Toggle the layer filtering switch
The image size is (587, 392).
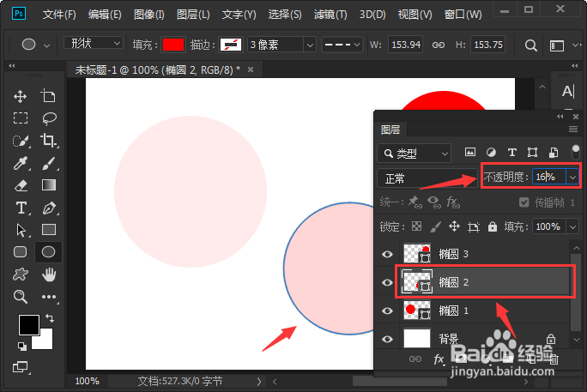[576, 152]
